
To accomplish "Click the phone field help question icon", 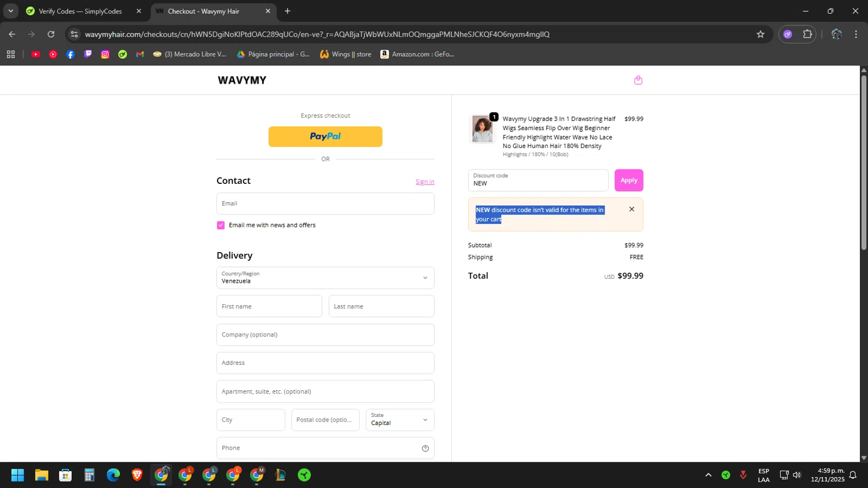I will (425, 448).
